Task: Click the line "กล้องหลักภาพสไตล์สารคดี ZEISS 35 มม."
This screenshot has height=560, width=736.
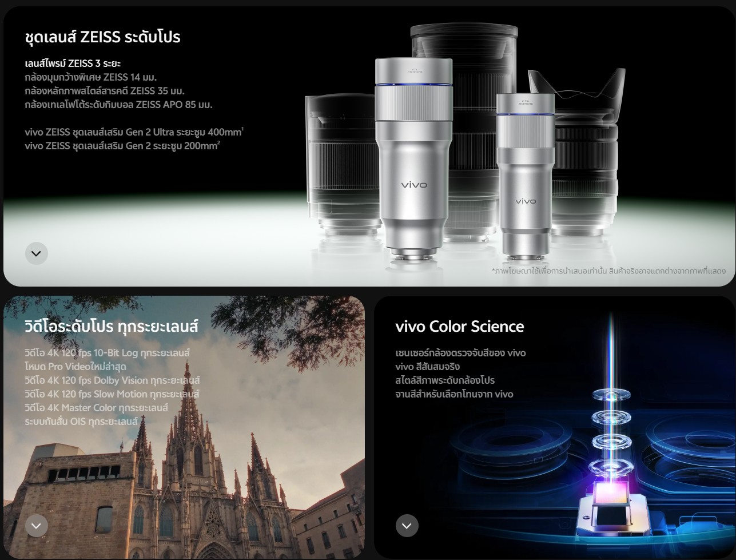Action: [105, 90]
